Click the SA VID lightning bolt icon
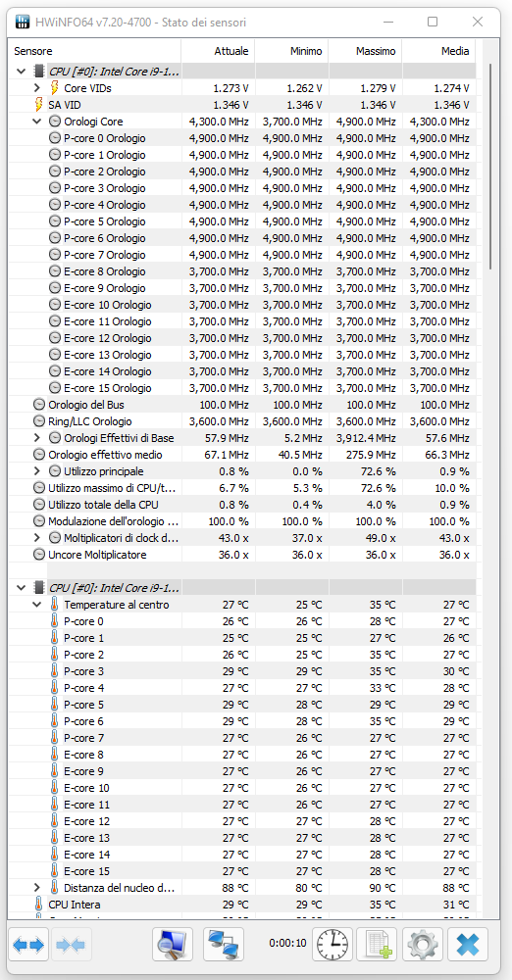The image size is (512, 980). pyautogui.click(x=39, y=105)
